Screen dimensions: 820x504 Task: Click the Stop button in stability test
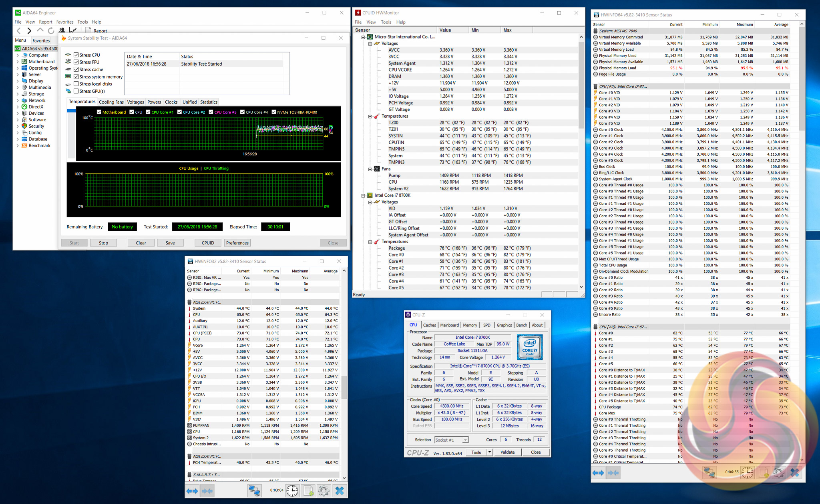[103, 243]
